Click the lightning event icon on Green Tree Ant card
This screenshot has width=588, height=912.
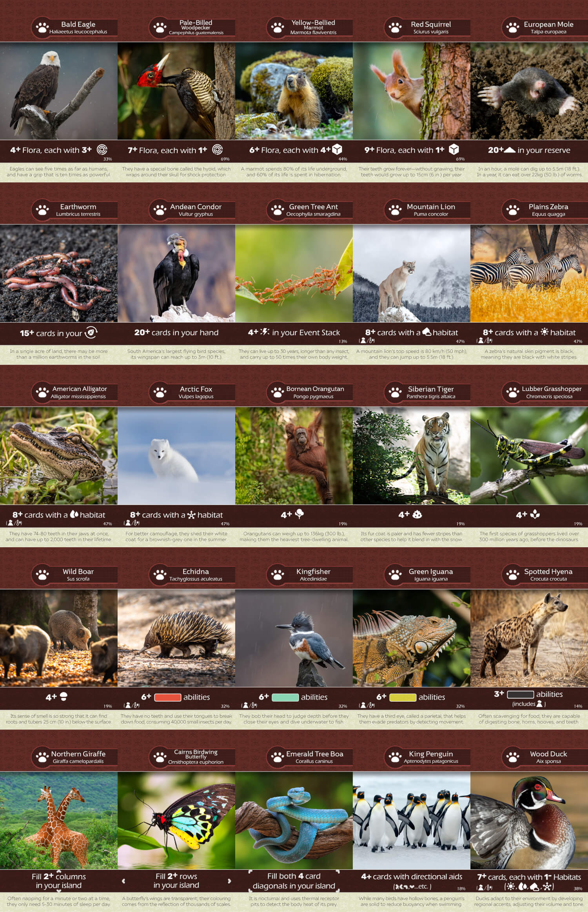click(x=265, y=332)
